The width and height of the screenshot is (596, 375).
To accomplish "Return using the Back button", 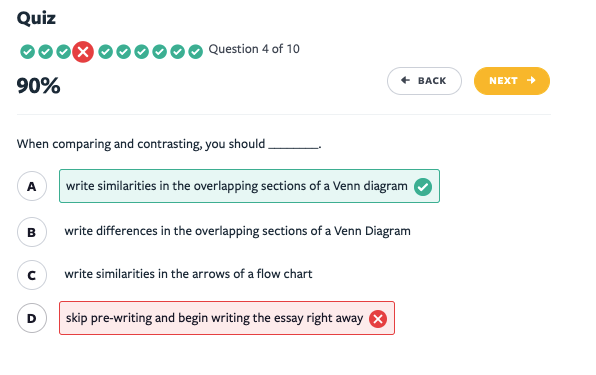I will coord(424,81).
